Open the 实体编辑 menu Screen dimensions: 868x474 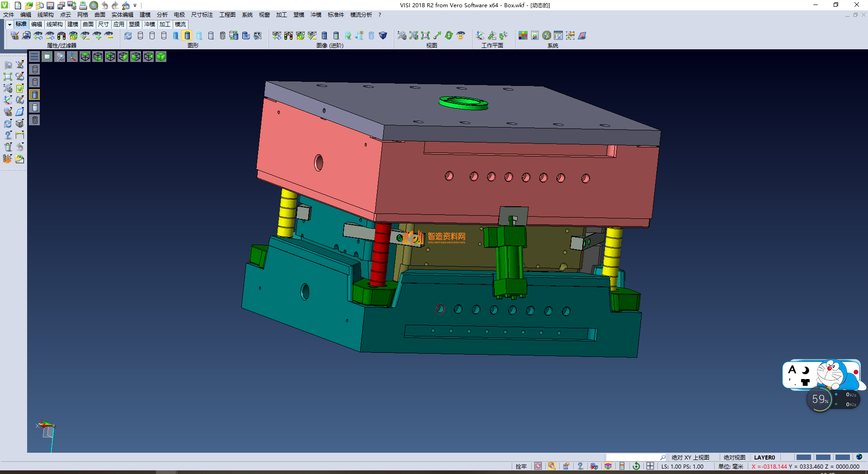tap(122, 15)
